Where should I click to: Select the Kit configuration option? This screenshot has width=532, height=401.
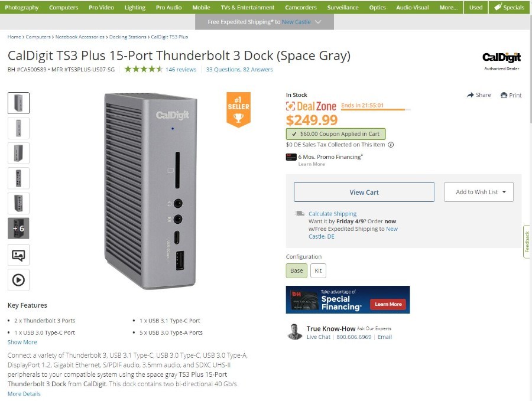[x=318, y=270]
